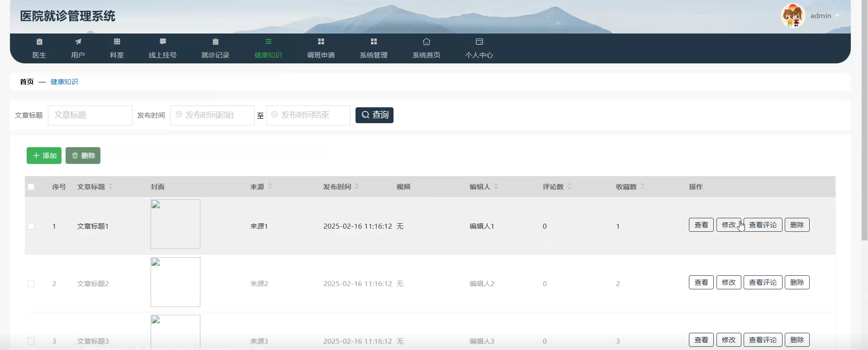Viewport: 868px width, 350px height.
Task: Click the 系统首页 home icon
Action: click(427, 42)
